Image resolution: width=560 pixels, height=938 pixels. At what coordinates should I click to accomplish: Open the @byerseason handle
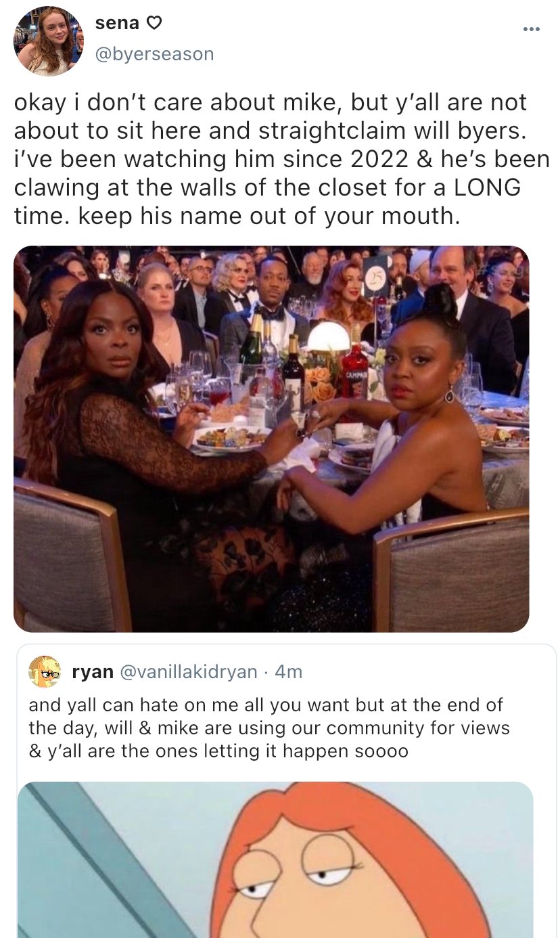click(x=154, y=53)
